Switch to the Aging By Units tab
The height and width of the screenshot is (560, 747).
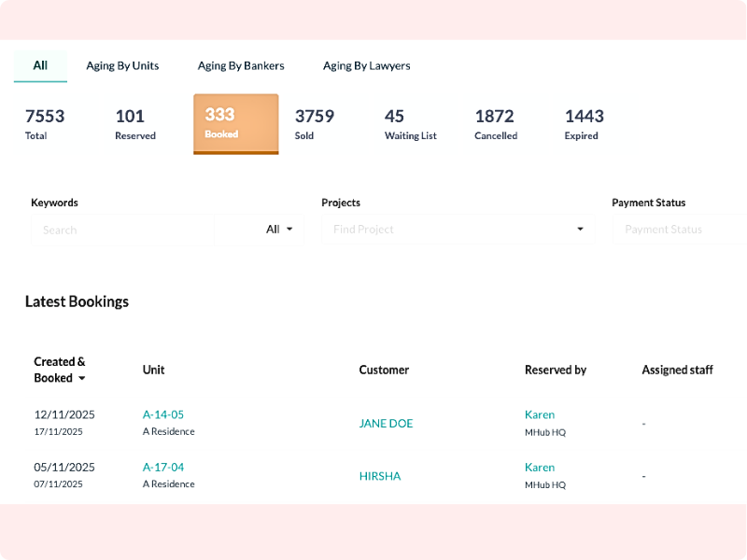[122, 65]
